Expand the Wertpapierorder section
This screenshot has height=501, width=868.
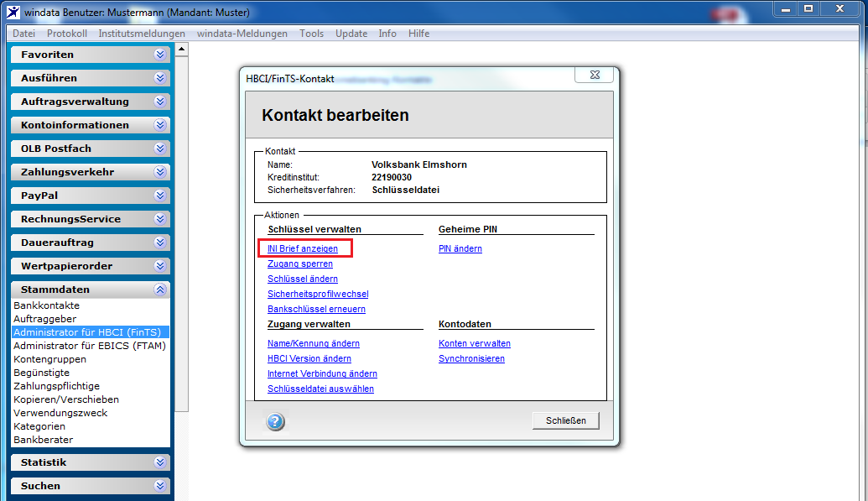(91, 266)
